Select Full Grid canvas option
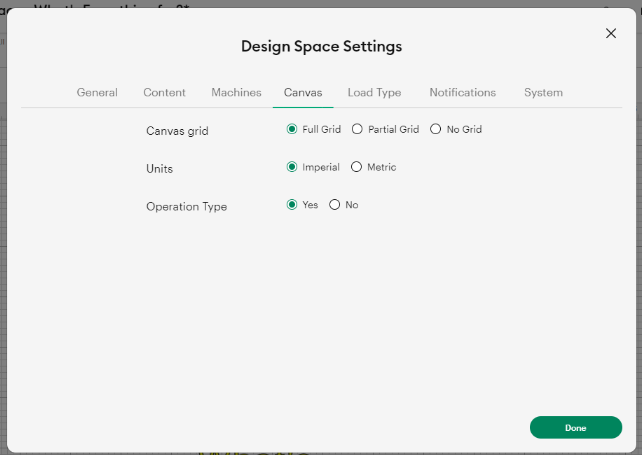Screen dimensions: 642x455 coord(292,129)
